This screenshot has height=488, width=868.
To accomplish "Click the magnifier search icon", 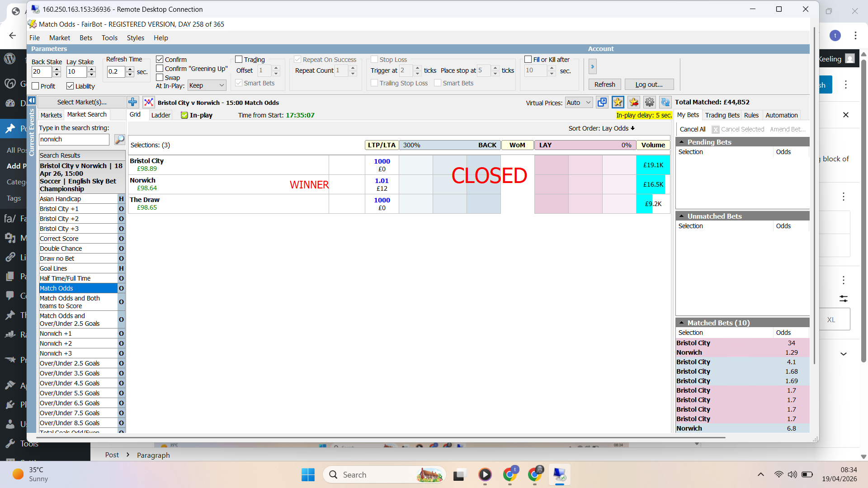I will (119, 140).
